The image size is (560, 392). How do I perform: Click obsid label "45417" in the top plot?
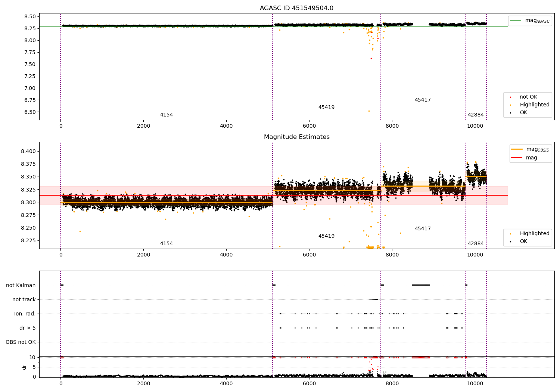(423, 100)
